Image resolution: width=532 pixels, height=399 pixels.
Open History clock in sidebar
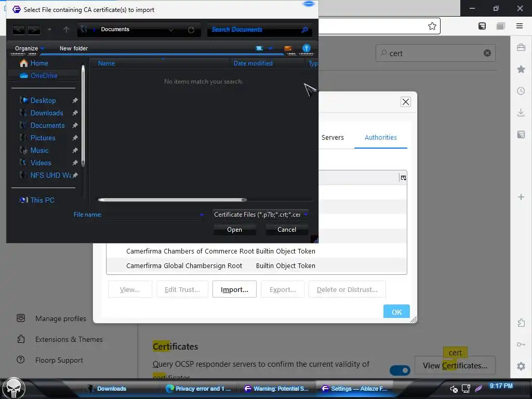click(x=521, y=91)
